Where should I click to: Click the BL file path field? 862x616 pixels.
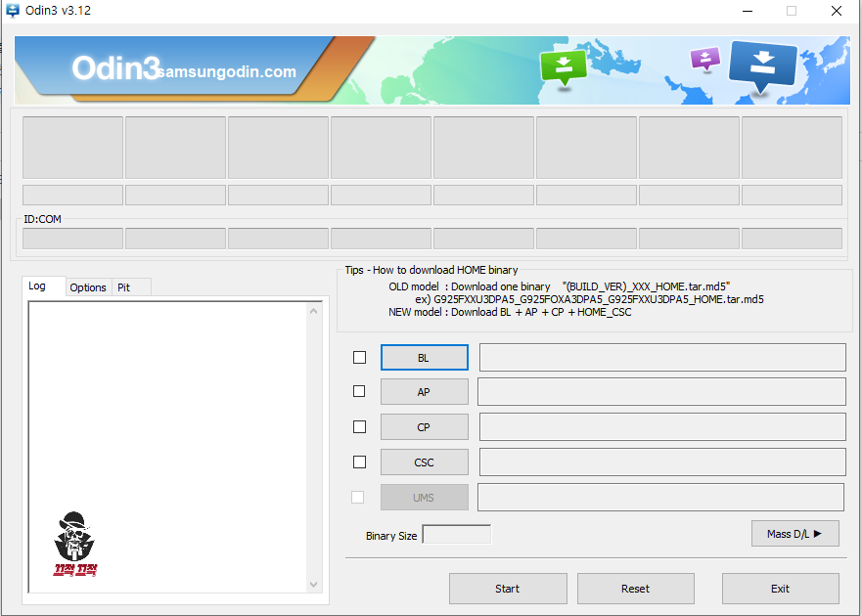662,358
